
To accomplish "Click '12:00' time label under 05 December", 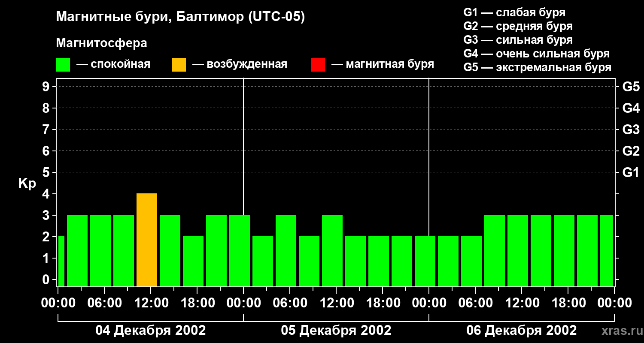I will 336,303.
